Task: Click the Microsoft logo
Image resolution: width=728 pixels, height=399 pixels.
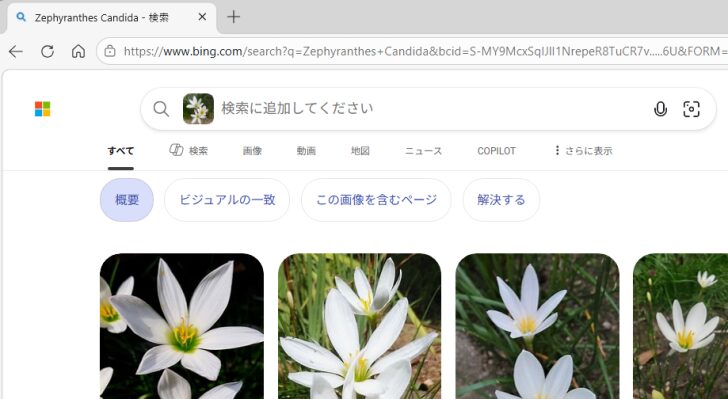Action: (x=43, y=109)
